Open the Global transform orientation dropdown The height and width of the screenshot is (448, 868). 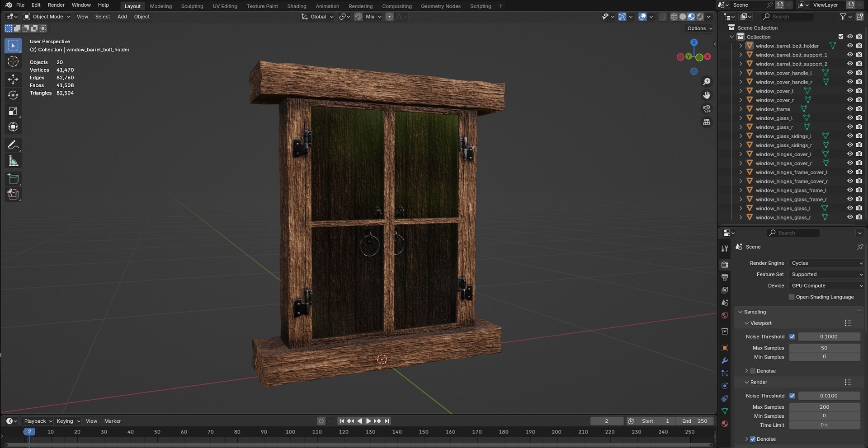coord(317,17)
